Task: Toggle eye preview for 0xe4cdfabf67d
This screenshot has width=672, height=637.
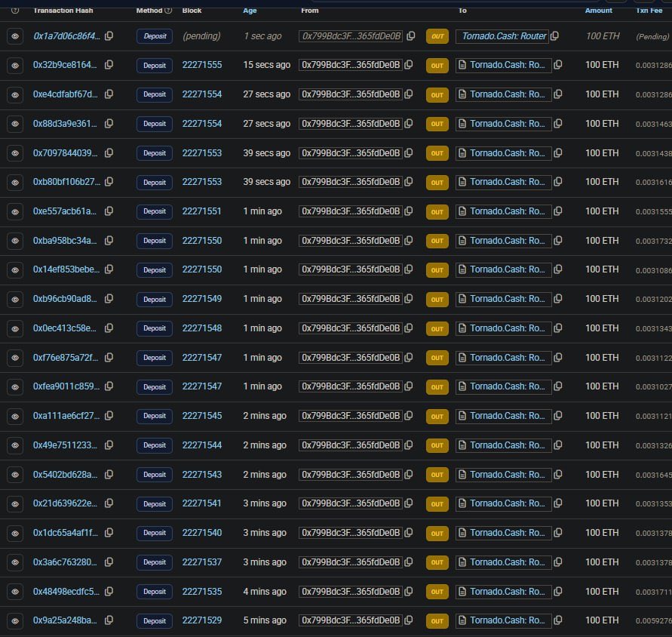Action: [x=15, y=95]
